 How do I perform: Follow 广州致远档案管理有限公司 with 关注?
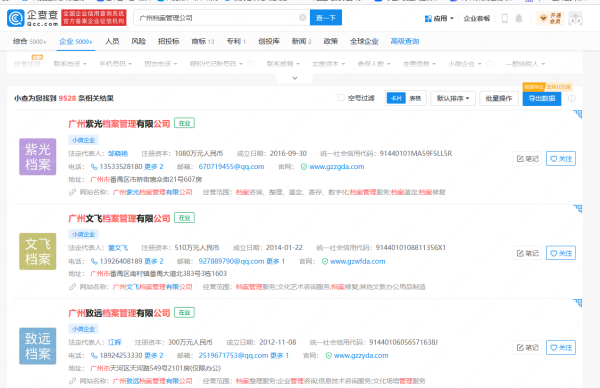click(561, 347)
